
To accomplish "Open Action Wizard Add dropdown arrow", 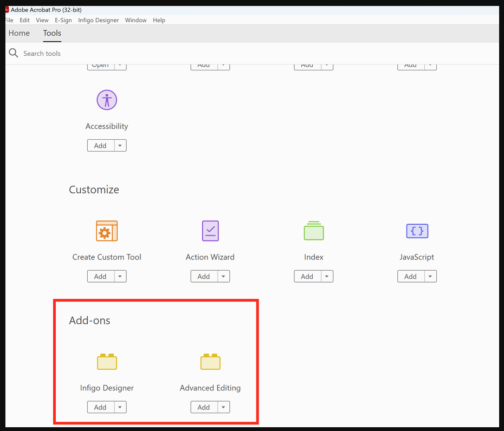I will 224,276.
